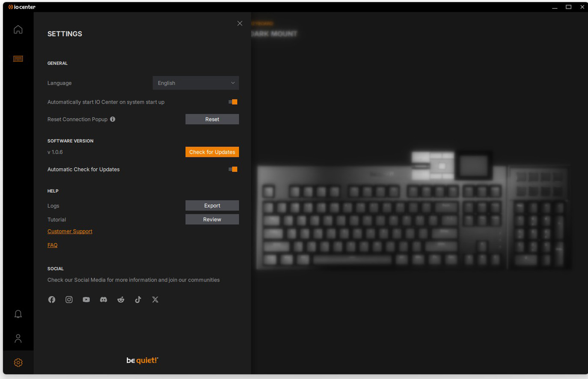Screen dimensions: 588x379
Task: Disable Automatic Check for Updates toggle
Action: click(233, 169)
